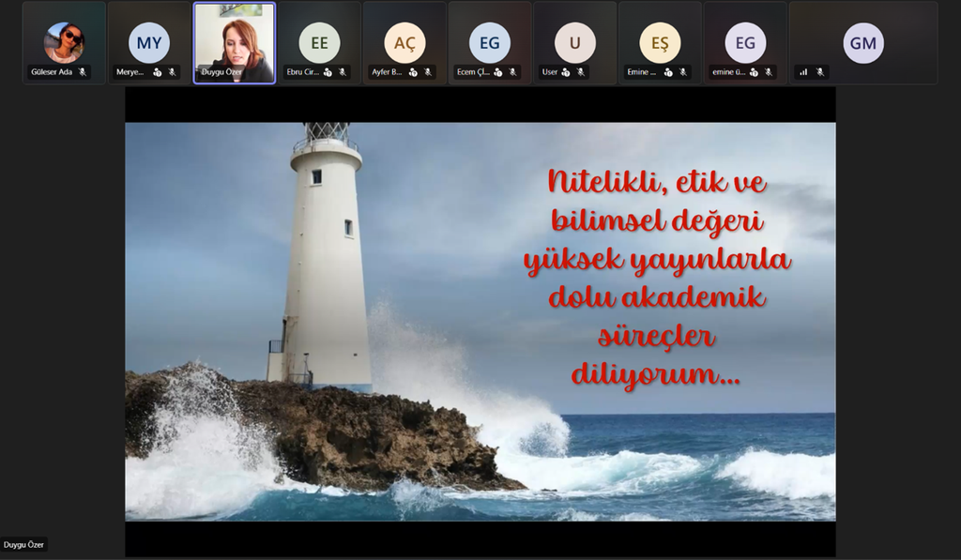961x560 pixels.
Task: Click the MY avatar circle
Action: pos(149,42)
